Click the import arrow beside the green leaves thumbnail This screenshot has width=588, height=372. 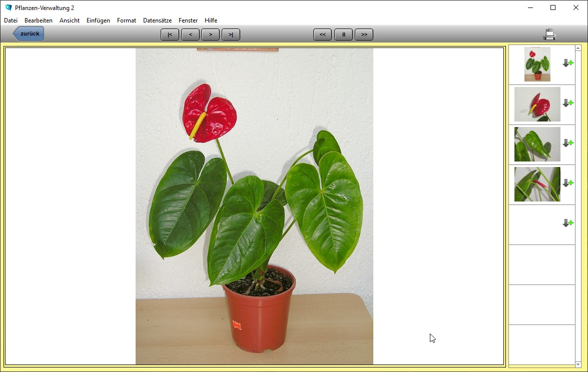tap(567, 143)
